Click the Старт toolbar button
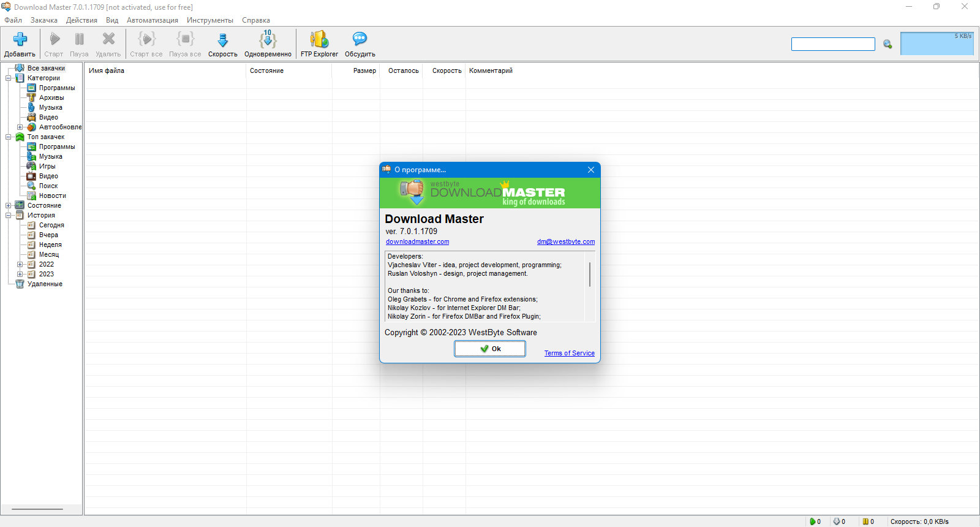 tap(54, 44)
